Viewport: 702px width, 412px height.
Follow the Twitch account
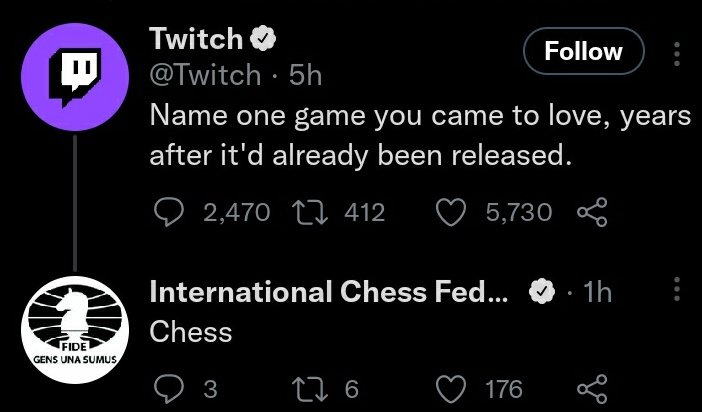(583, 51)
